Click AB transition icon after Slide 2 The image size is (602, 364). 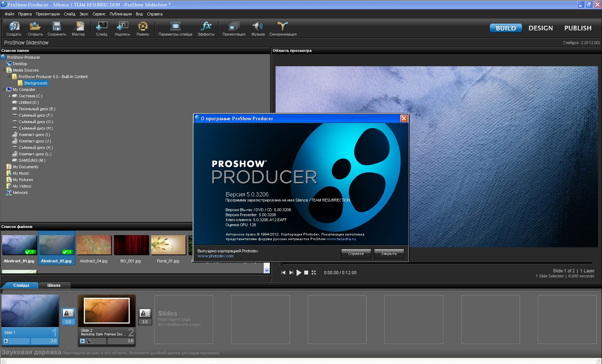click(x=145, y=313)
